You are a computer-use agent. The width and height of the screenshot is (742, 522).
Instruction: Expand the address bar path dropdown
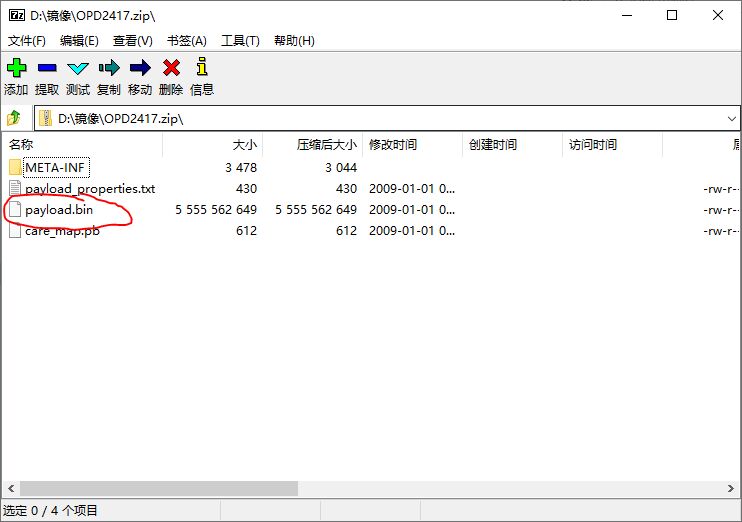click(x=731, y=118)
